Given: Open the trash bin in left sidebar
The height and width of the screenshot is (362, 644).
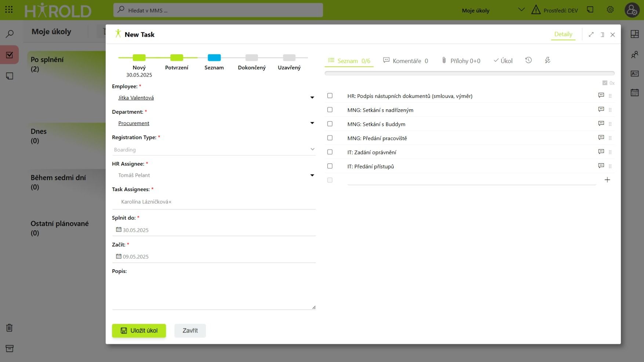Looking at the screenshot, I should coord(10,328).
